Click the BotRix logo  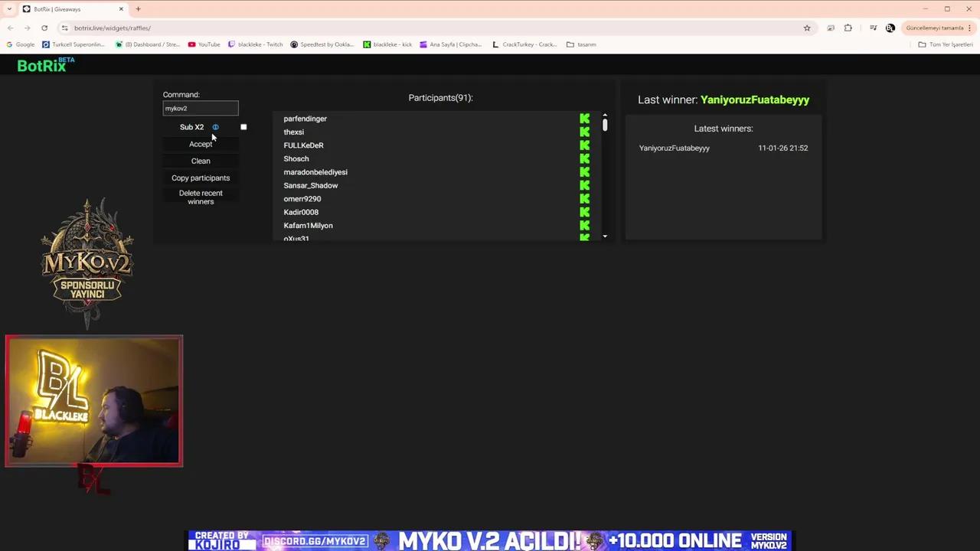[x=44, y=66]
